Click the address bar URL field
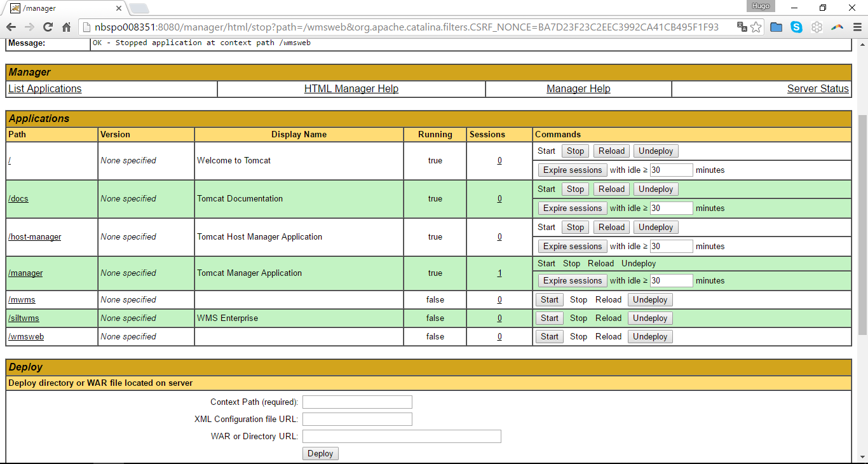Screen dimensions: 868x464 tap(407, 27)
